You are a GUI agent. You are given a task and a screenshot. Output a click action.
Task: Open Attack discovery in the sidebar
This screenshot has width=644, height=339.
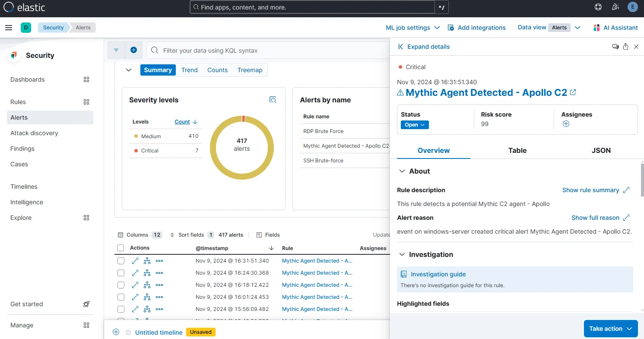(x=34, y=133)
